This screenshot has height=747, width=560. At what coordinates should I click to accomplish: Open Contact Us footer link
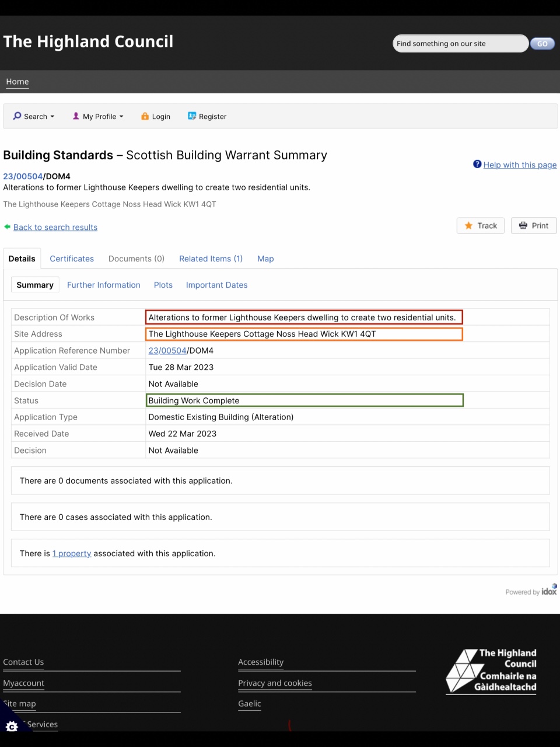point(23,662)
